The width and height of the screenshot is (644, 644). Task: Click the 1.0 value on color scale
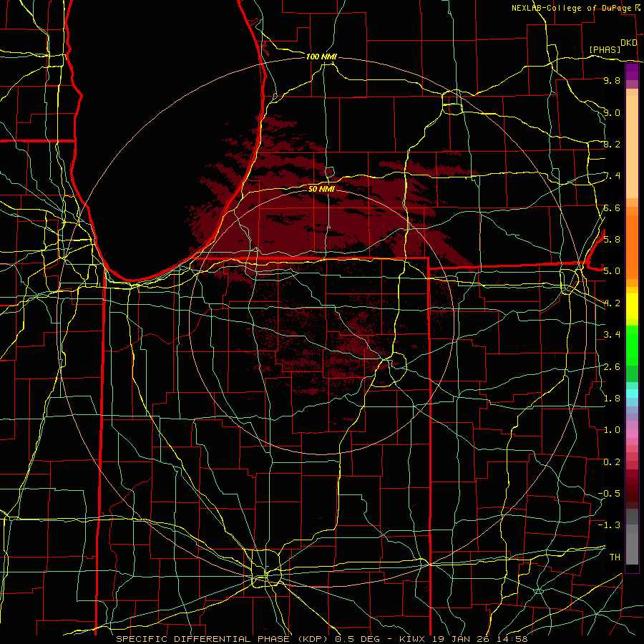(612, 429)
